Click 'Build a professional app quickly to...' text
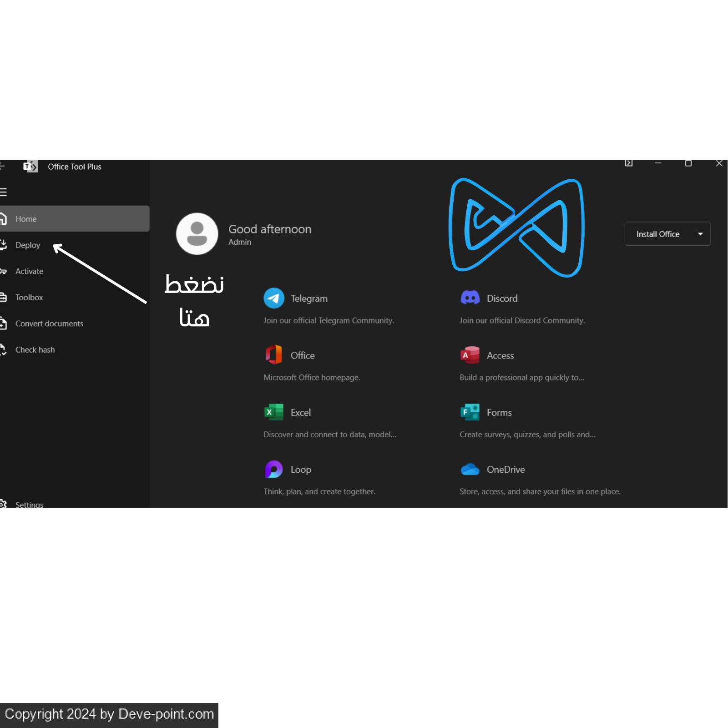728x728 pixels. tap(522, 378)
